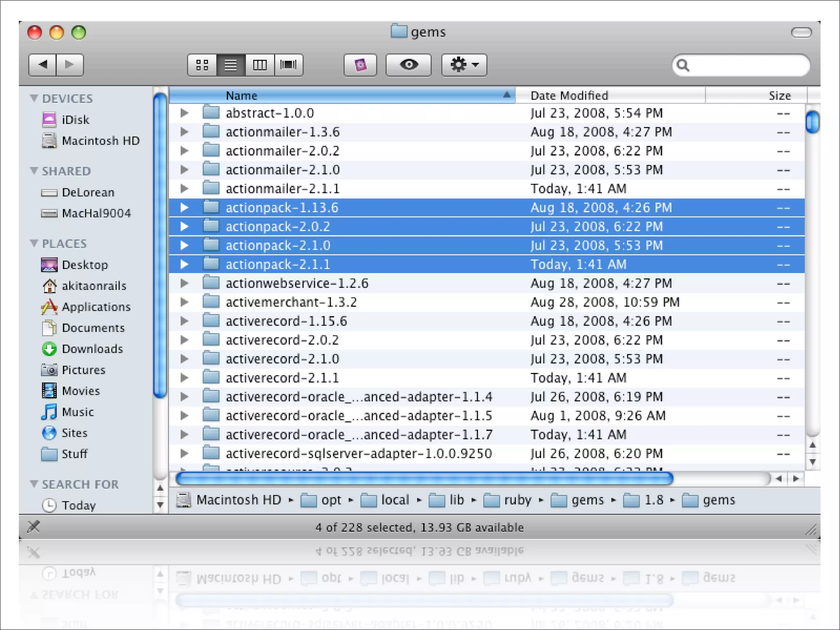Switch to column view mode
Viewport: 840px width, 630px height.
pyautogui.click(x=259, y=65)
